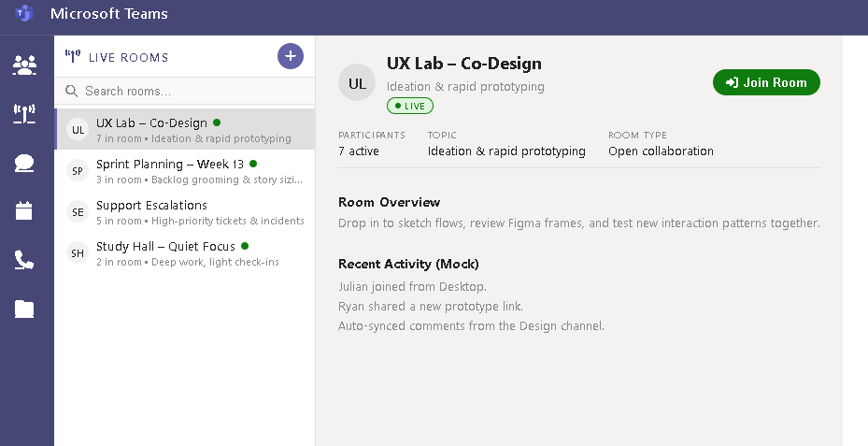
Task: Click the SH avatar for Study Hall
Action: click(x=78, y=253)
